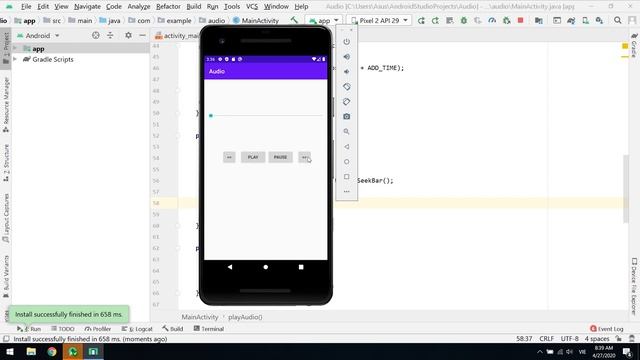Open the VCS menu

pos(252,7)
